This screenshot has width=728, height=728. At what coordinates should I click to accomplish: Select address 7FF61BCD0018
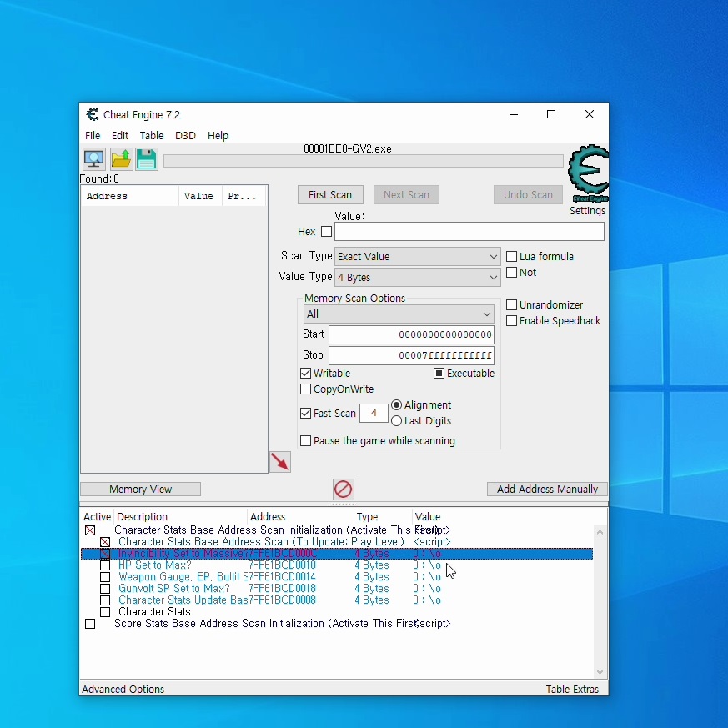coord(283,588)
